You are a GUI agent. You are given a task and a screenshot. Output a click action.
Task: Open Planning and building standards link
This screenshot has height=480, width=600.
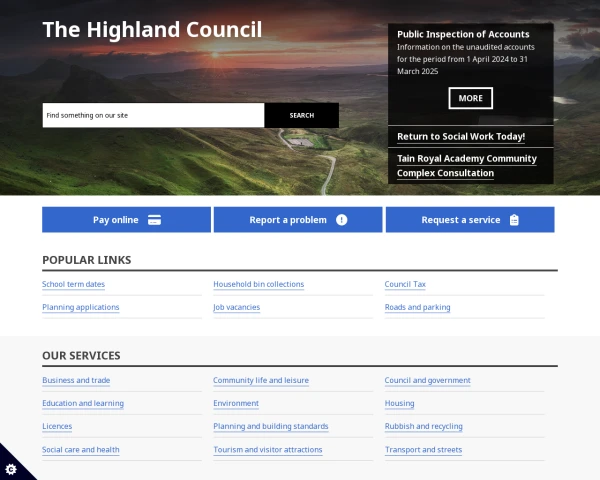tap(271, 426)
